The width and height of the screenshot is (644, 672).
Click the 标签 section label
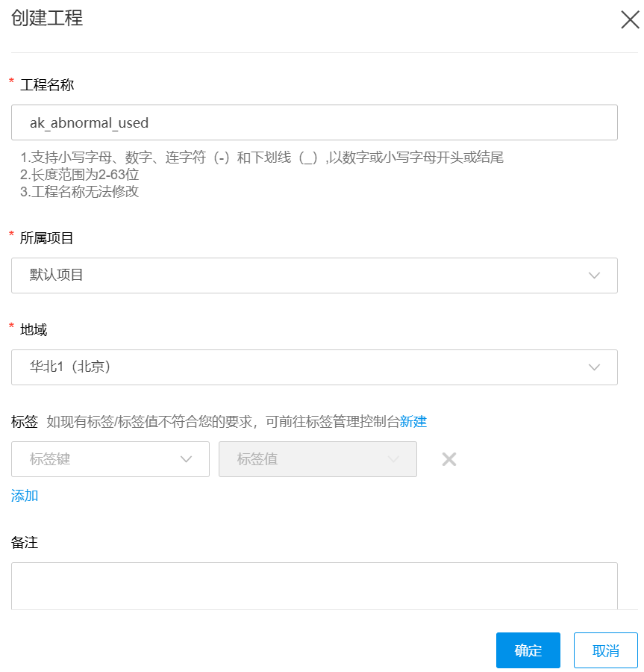25,421
